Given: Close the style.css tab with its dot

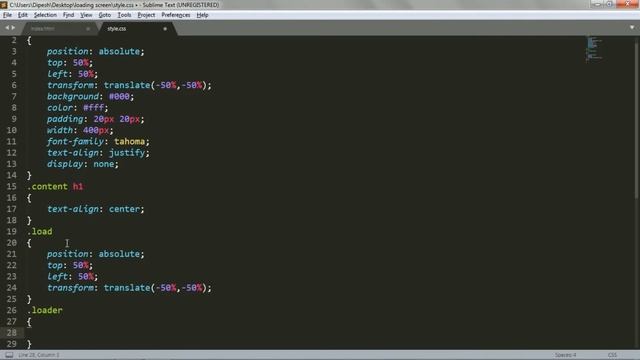Looking at the screenshot, I should (165, 29).
